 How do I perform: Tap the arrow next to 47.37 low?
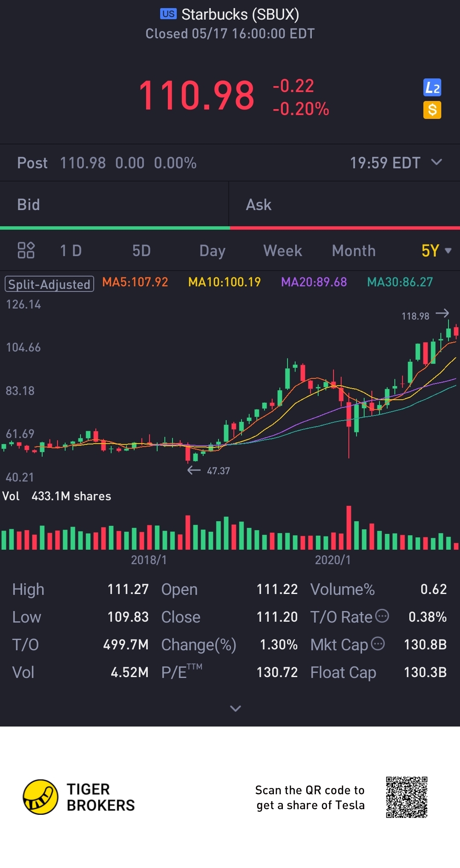click(x=194, y=470)
